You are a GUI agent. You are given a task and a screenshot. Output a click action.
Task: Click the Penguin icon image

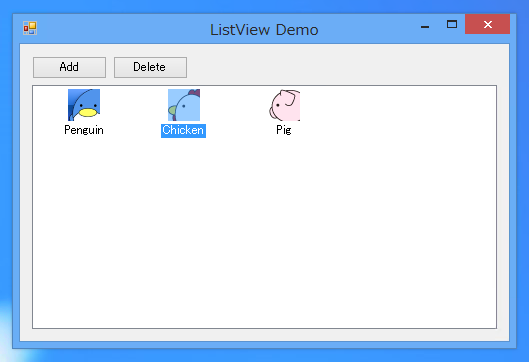click(84, 105)
